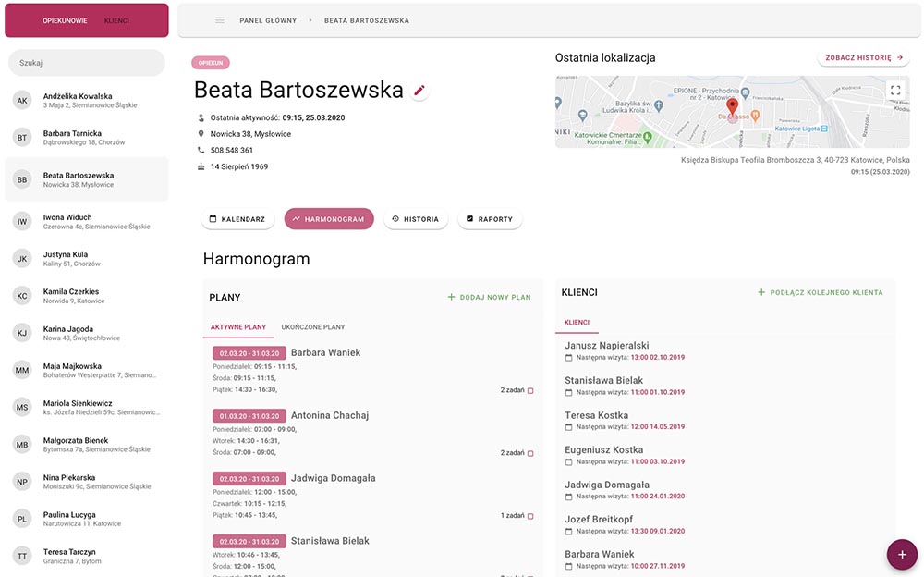Open the Kalendarz view

tap(237, 219)
